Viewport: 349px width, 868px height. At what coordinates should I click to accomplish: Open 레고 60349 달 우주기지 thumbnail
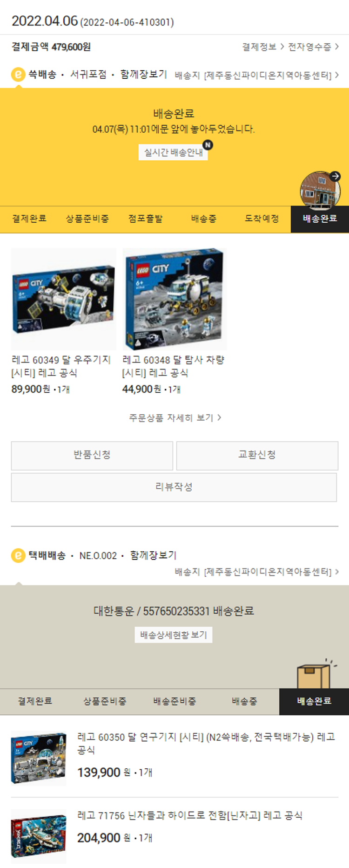(64, 299)
